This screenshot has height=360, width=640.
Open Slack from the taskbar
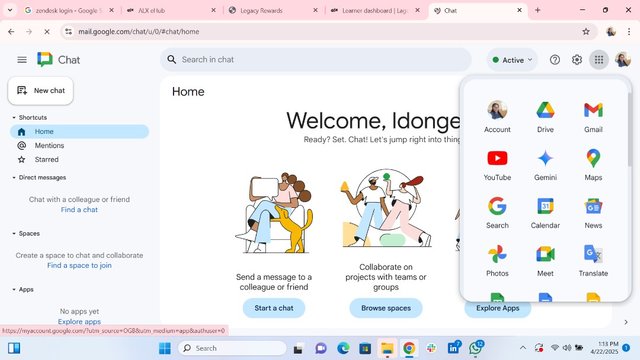pyautogui.click(x=431, y=348)
